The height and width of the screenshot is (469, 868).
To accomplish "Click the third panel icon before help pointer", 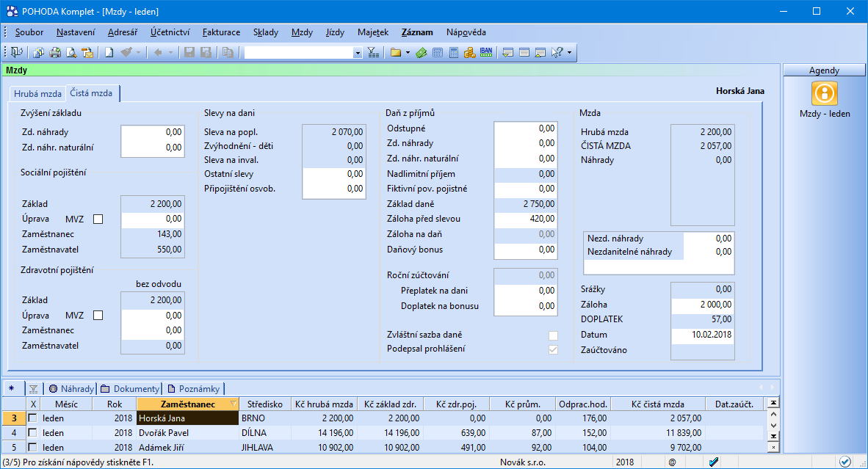I will [540, 53].
